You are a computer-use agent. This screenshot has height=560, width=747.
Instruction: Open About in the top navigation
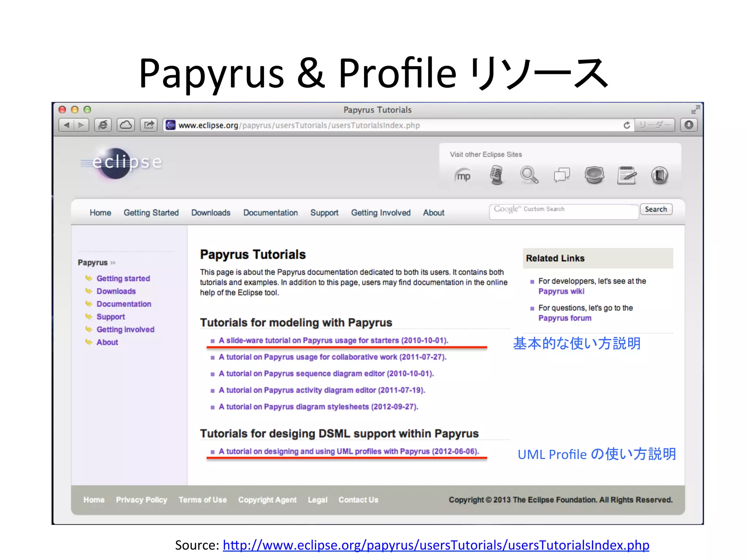pos(434,213)
